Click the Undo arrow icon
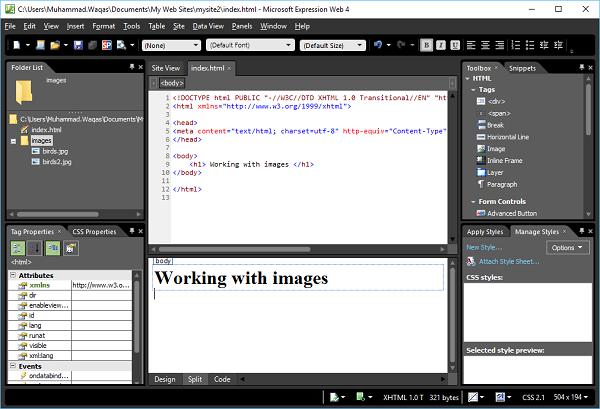 (x=376, y=45)
